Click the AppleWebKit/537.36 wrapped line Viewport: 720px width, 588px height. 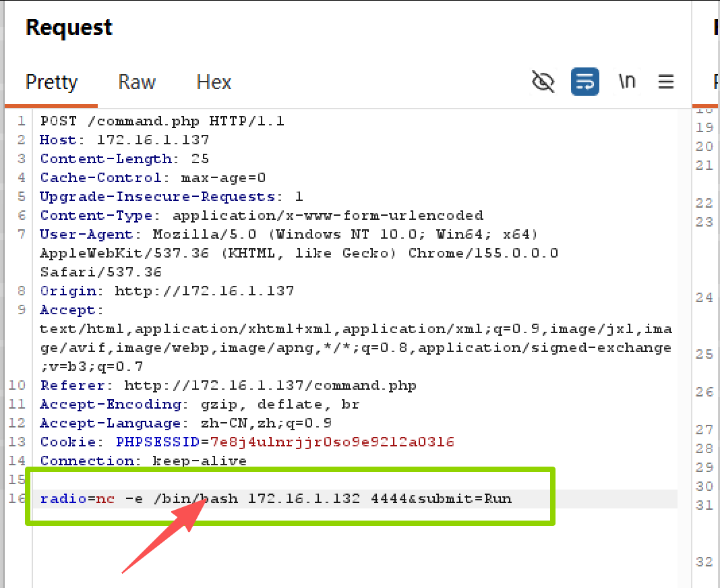click(299, 253)
